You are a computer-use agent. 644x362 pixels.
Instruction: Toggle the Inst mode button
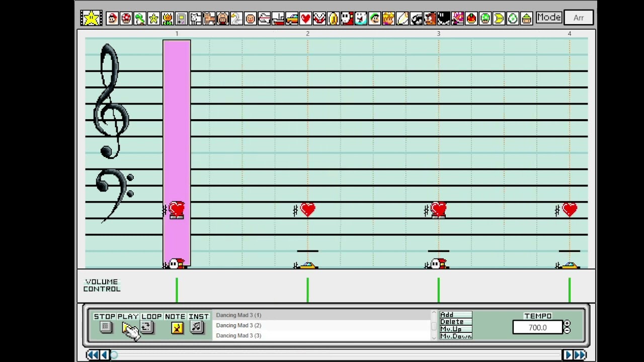(197, 327)
